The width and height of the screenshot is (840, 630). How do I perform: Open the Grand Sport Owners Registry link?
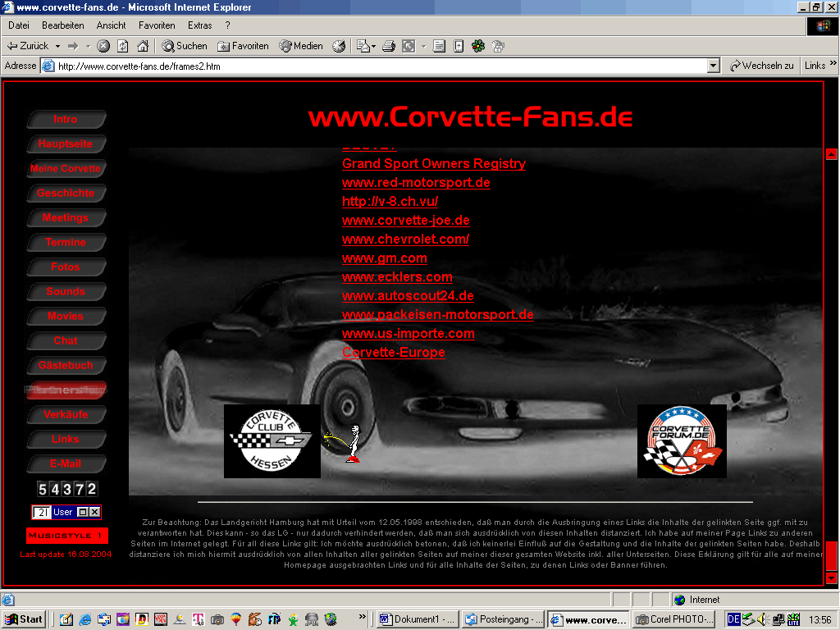(x=434, y=164)
